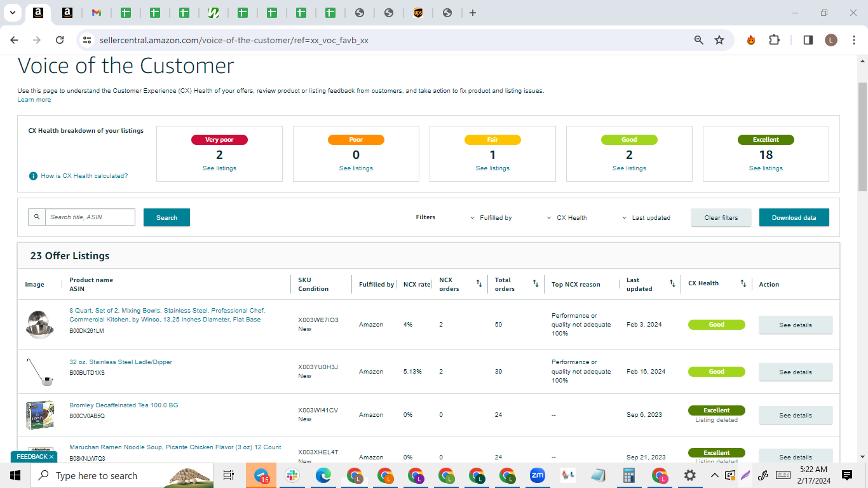868x488 pixels.
Task: Open the Stainless Steel Ladle/Dipper link
Action: pos(121,362)
